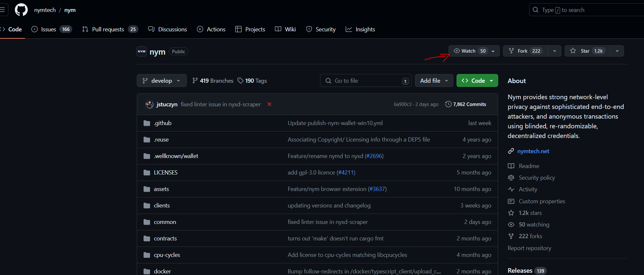This screenshot has height=275, width=644.
Task: Click the tag icon beside 190 Tags
Action: click(x=240, y=80)
